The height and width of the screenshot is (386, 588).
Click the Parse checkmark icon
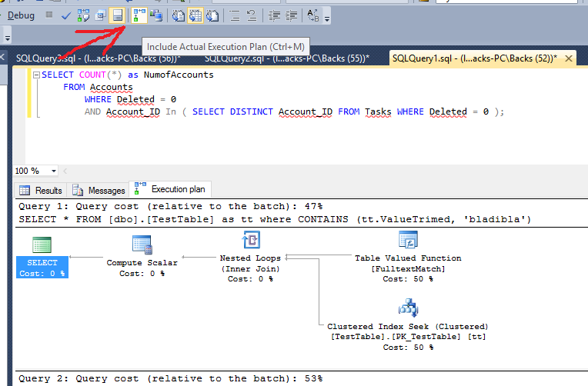(x=66, y=15)
